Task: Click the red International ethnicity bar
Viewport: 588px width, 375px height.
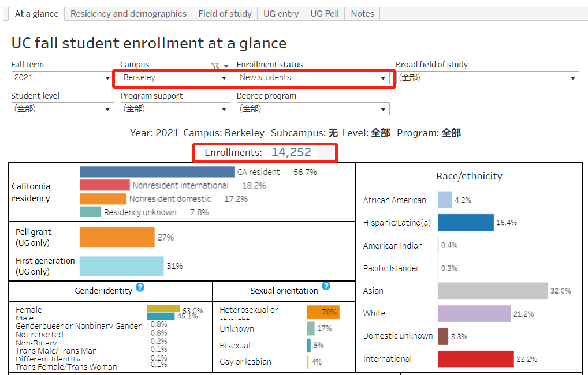Action: (x=475, y=359)
